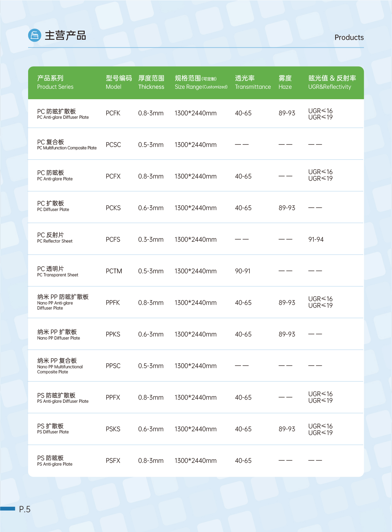This screenshot has width=392, height=532.
Task: Click haze 89-93 in the PSKS row
Action: click(x=287, y=429)
